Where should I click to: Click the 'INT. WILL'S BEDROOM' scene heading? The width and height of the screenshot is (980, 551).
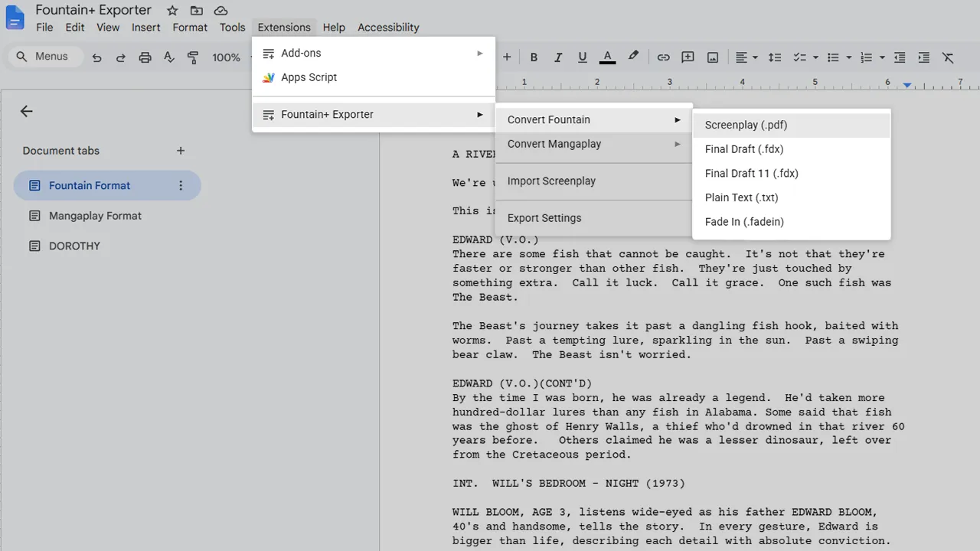[569, 484]
